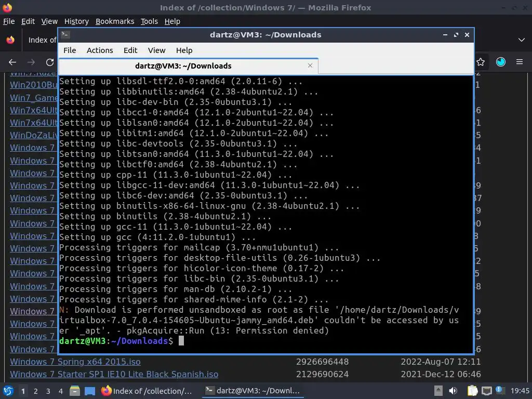532x399 pixels.
Task: Open Firefox History menu
Action: pos(76,21)
